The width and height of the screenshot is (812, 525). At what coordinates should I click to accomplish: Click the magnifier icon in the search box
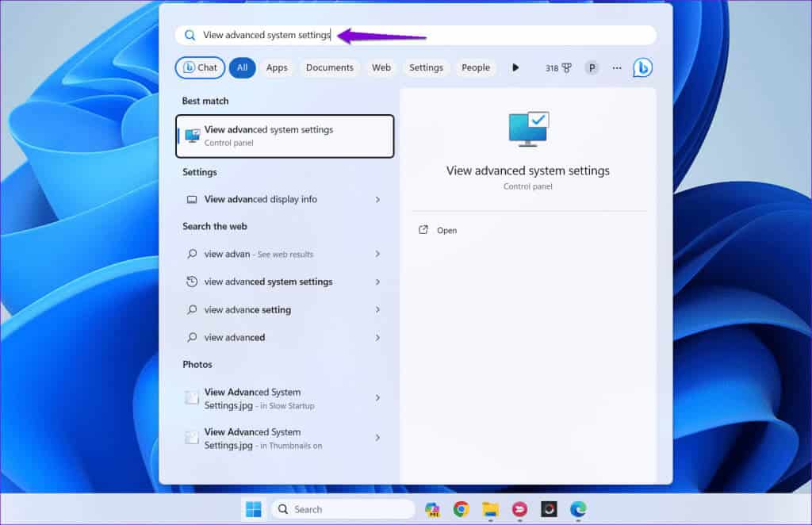190,35
